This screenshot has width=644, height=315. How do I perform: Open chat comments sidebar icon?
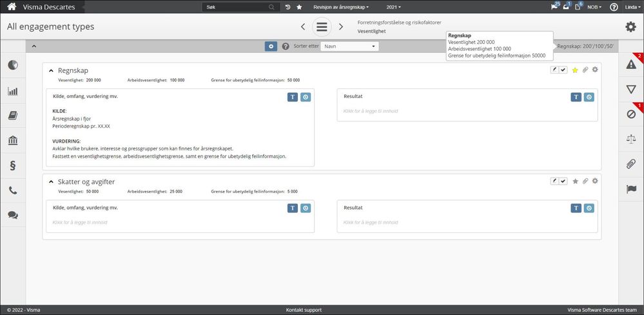tap(13, 215)
